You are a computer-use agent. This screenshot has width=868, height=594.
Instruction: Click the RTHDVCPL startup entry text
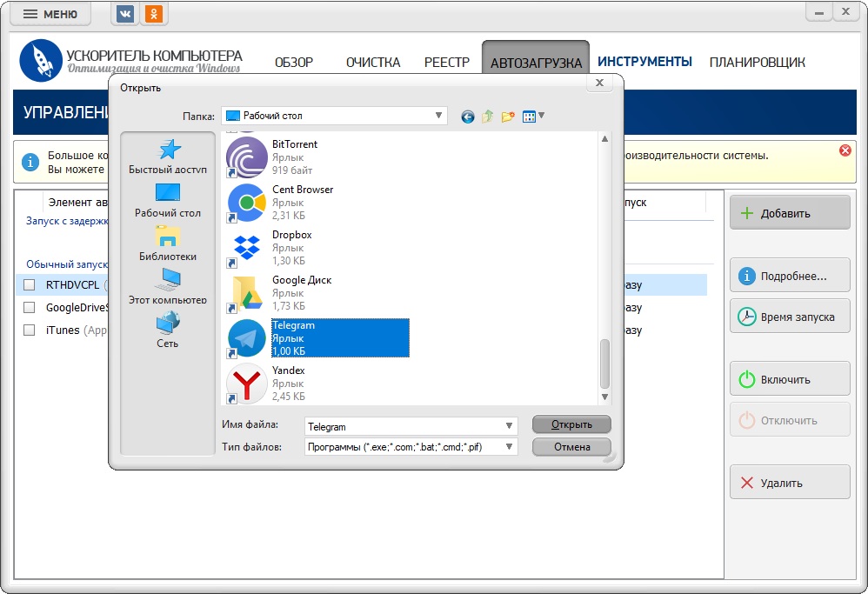tap(72, 285)
